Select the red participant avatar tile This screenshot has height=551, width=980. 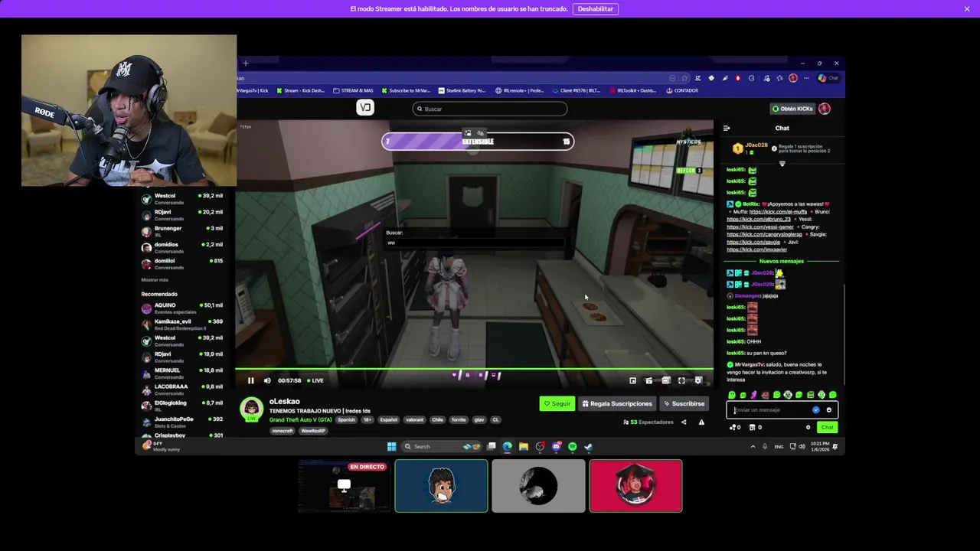[x=635, y=486]
